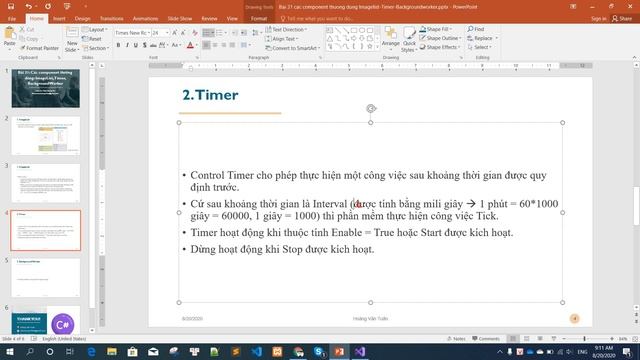Align text to the right
The image size is (640, 360).
(x=224, y=45)
